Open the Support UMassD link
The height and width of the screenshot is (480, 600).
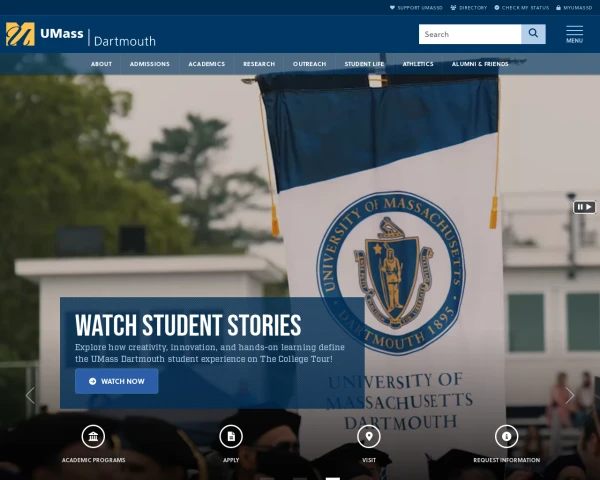(x=416, y=8)
